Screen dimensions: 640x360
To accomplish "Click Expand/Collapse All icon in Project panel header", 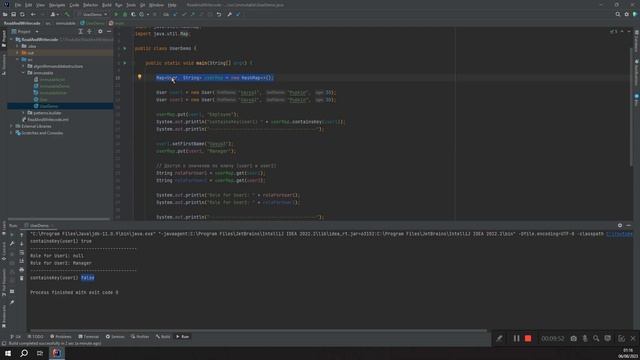I will tap(89, 31).
